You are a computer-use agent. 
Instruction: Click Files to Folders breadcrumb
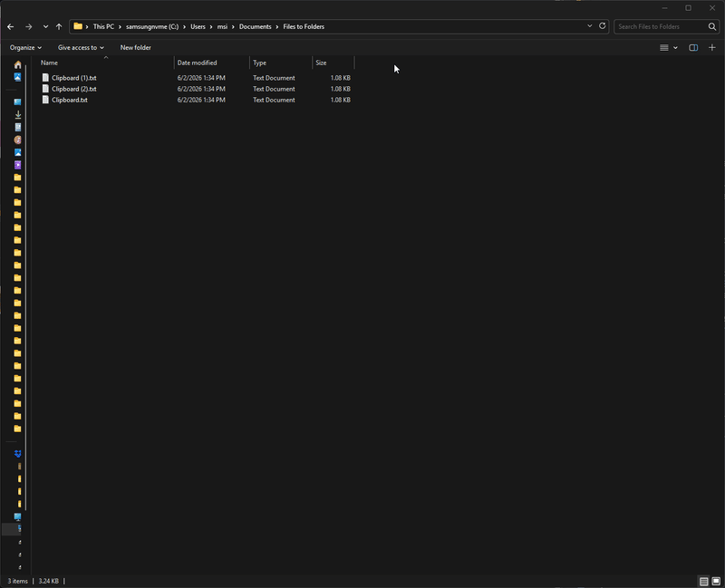tap(304, 27)
